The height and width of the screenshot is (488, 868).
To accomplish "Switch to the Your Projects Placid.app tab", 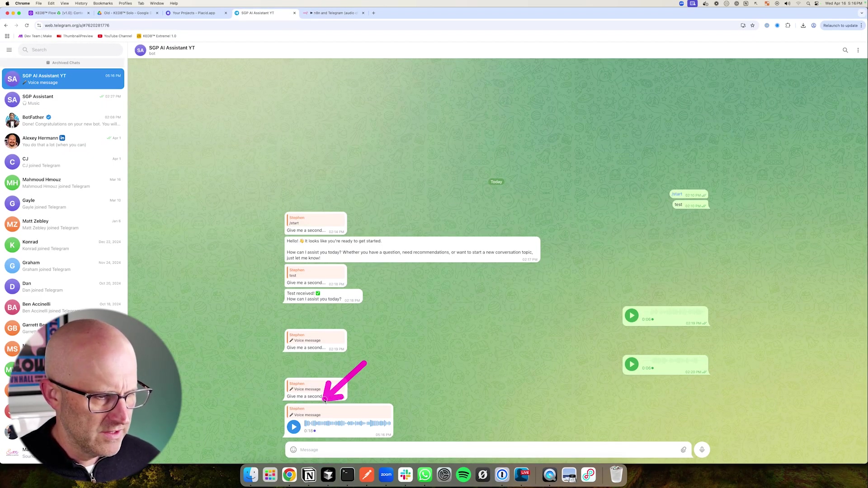I will pos(194,13).
